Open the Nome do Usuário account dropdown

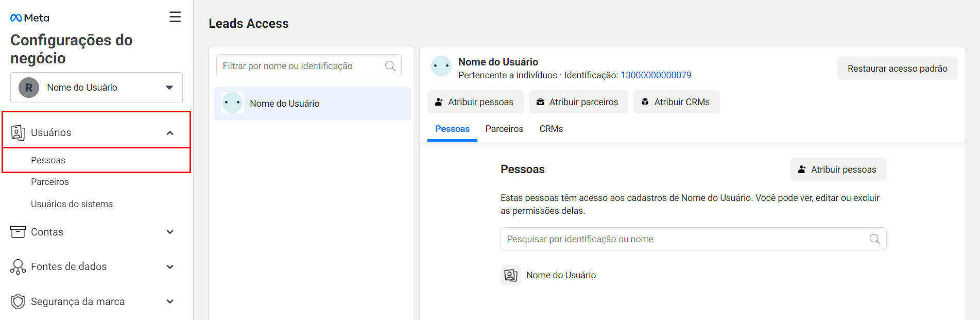[96, 88]
